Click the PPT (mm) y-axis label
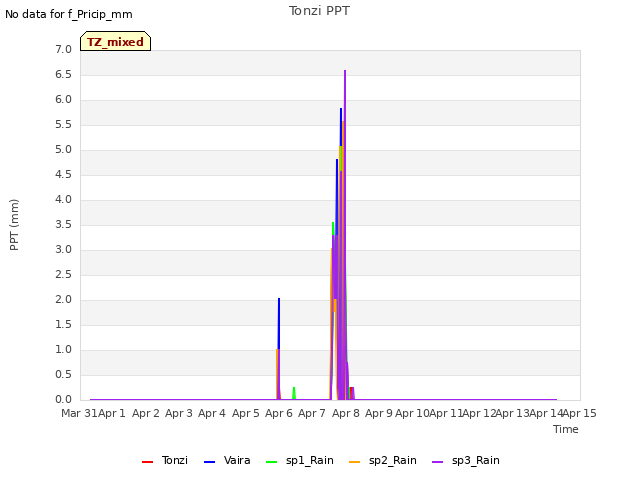The width and height of the screenshot is (640, 480). pyautogui.click(x=14, y=225)
